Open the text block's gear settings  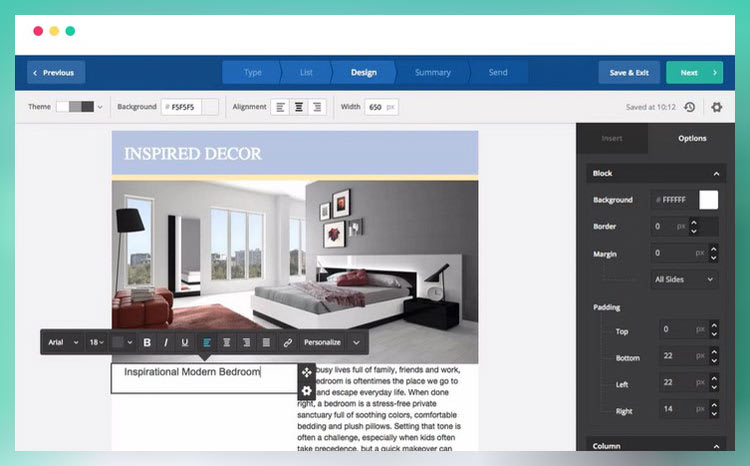307,391
